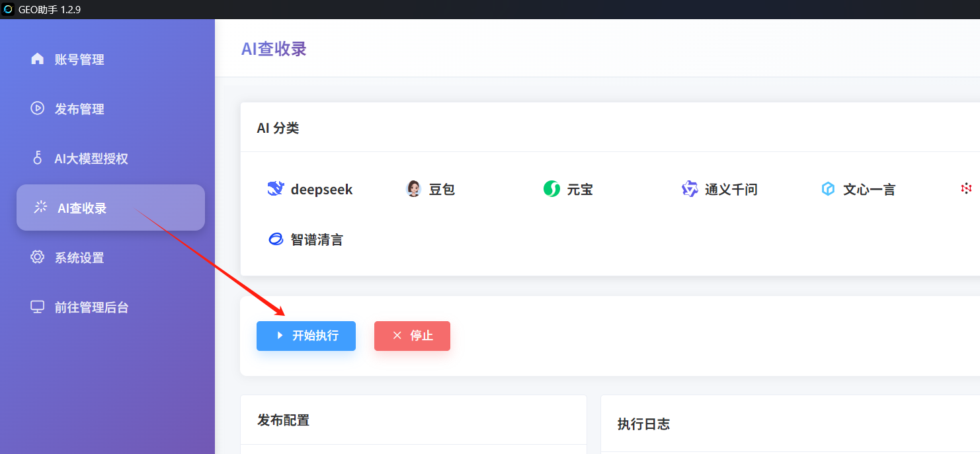Viewport: 980px width, 454px height.
Task: Click the AI查收录 page heading
Action: click(x=274, y=48)
